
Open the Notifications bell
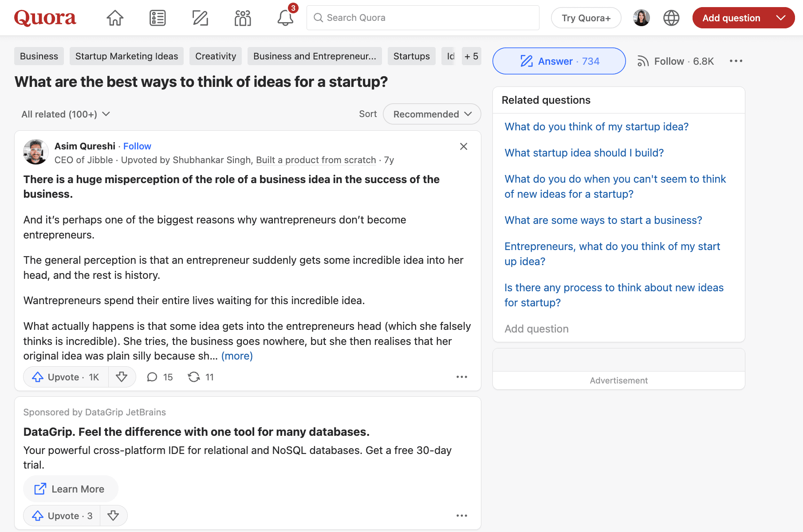pyautogui.click(x=285, y=18)
